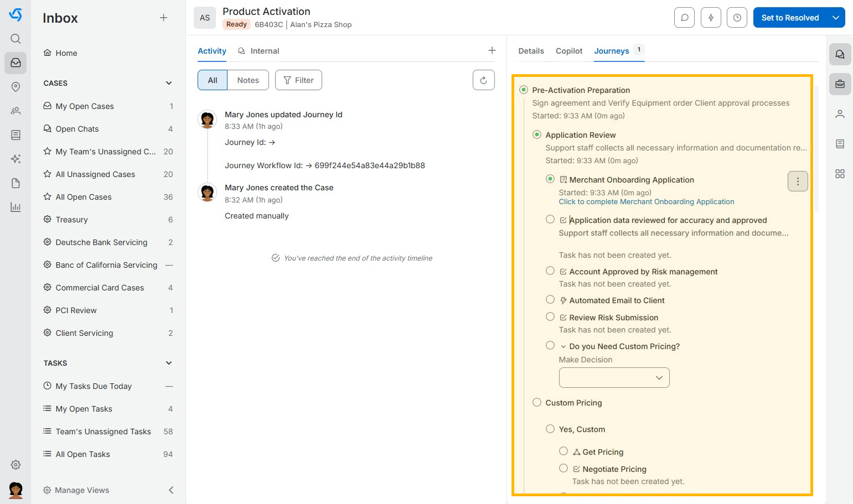Screen dimensions: 853x504
Task: Select the Account Approved by Risk management radio
Action: [x=550, y=271]
